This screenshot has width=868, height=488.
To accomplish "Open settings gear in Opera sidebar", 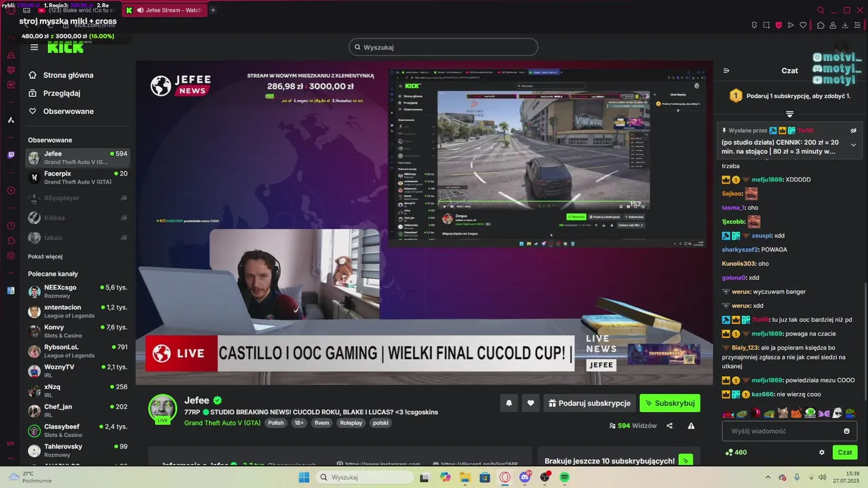I will (11, 256).
